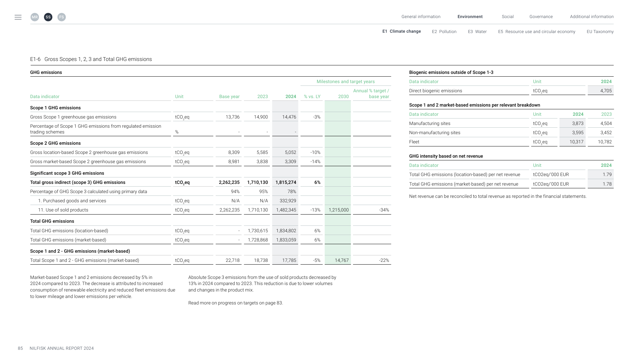
Task: Select Fleet 2024 value 10,317
Action: 577,142
